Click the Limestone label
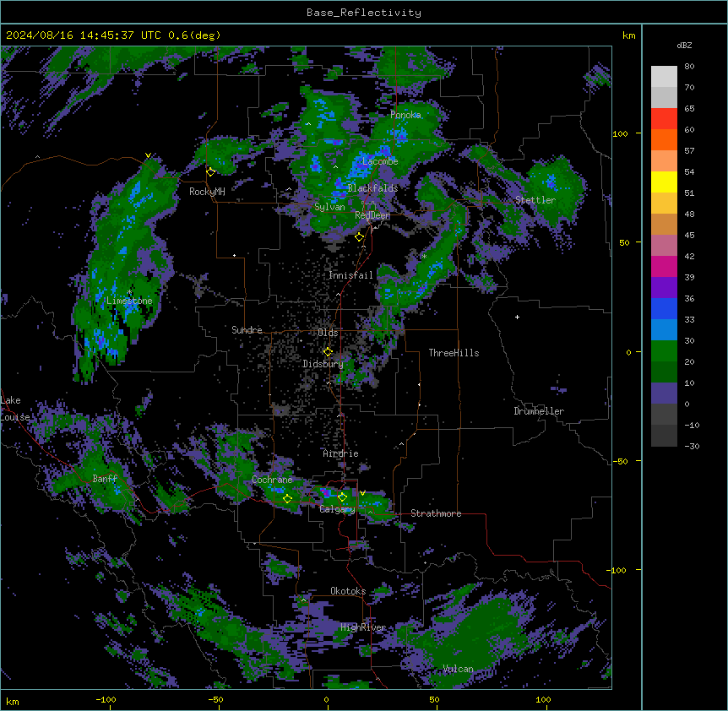 point(129,301)
